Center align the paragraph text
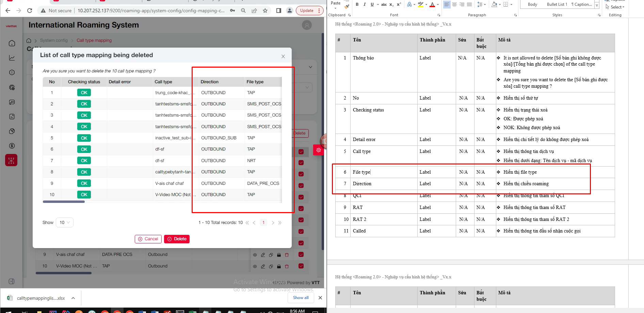The width and height of the screenshot is (644, 313). click(454, 4)
